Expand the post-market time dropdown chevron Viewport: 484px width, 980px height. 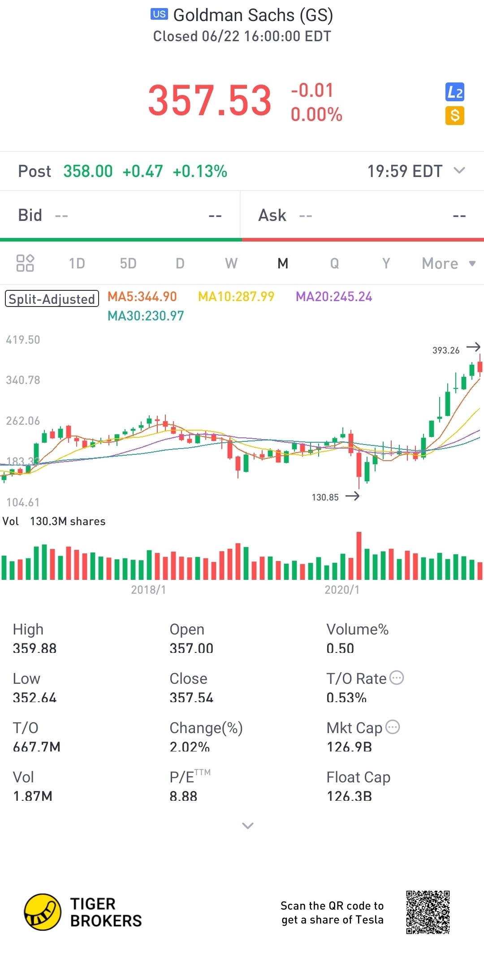coord(459,170)
